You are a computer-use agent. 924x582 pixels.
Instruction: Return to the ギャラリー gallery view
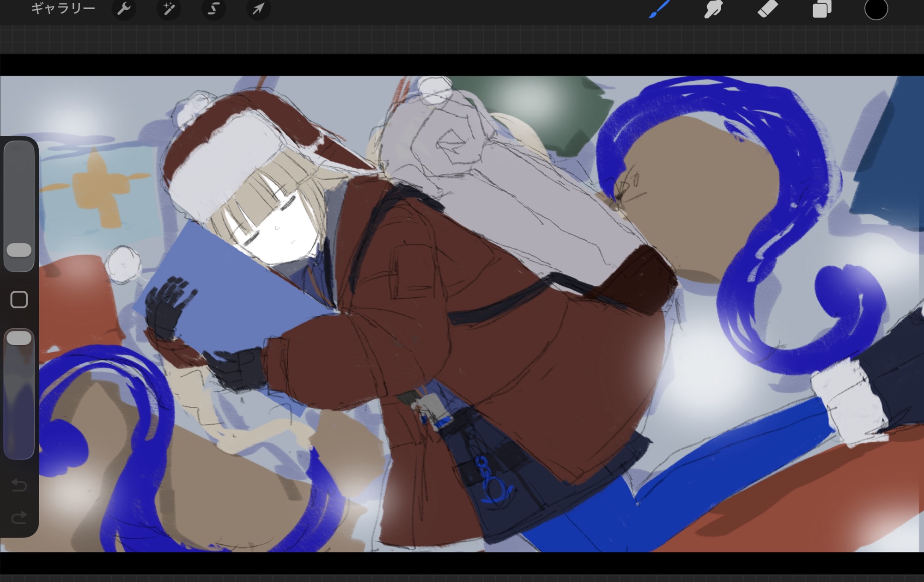coord(63,8)
